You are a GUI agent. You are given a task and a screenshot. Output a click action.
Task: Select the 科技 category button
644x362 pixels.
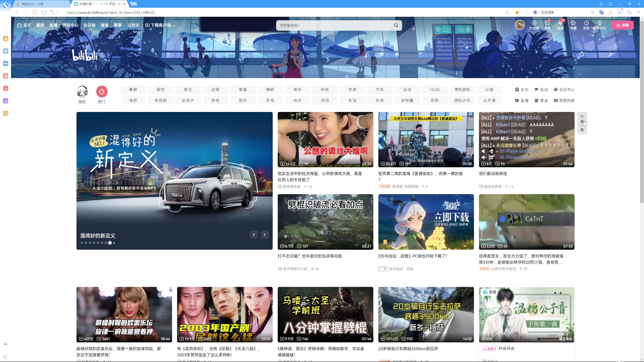click(325, 89)
